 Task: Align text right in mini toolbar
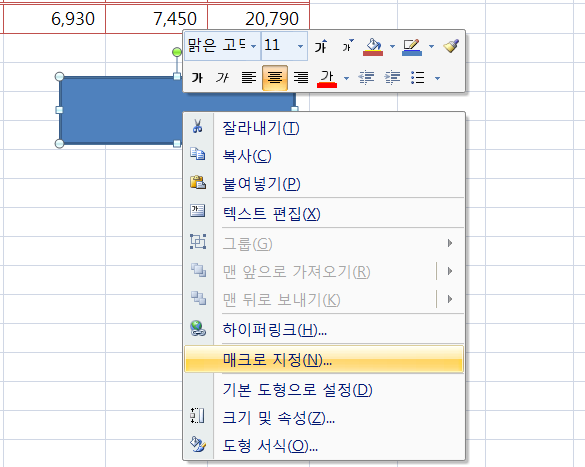301,78
